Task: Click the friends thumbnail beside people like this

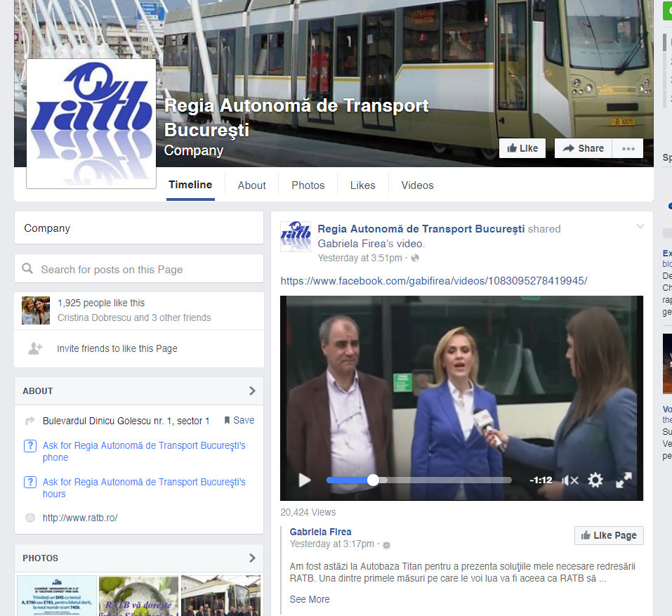Action: (x=36, y=310)
